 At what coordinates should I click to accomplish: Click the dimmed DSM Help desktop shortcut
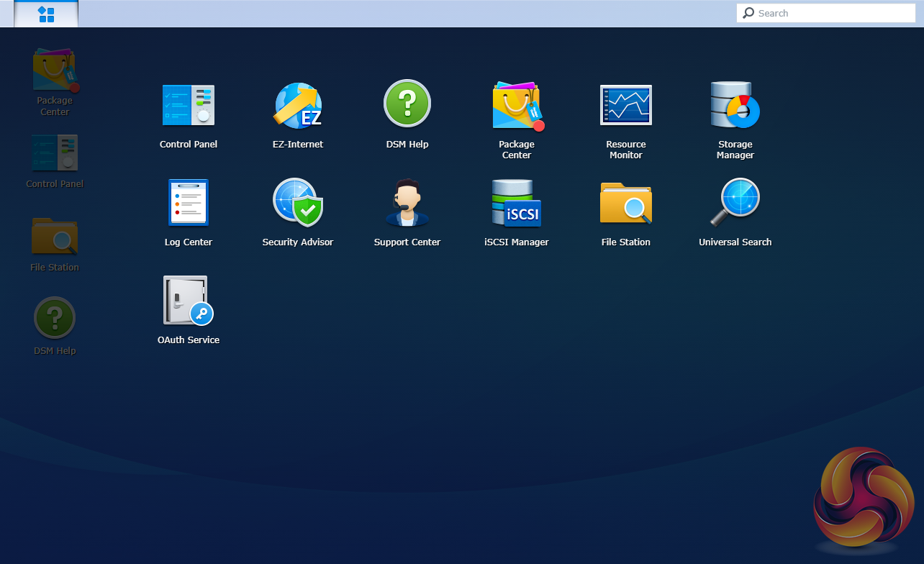[x=55, y=318]
